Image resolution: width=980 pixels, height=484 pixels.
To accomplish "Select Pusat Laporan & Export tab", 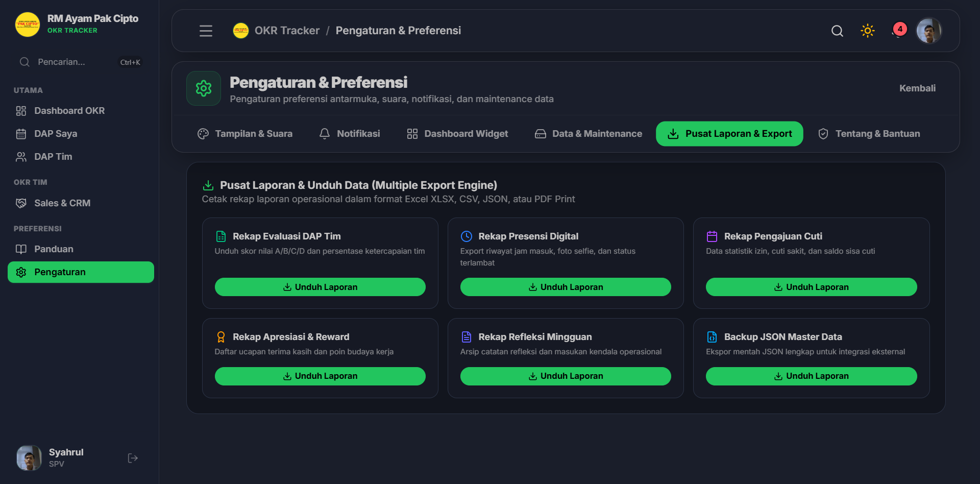I will click(729, 134).
